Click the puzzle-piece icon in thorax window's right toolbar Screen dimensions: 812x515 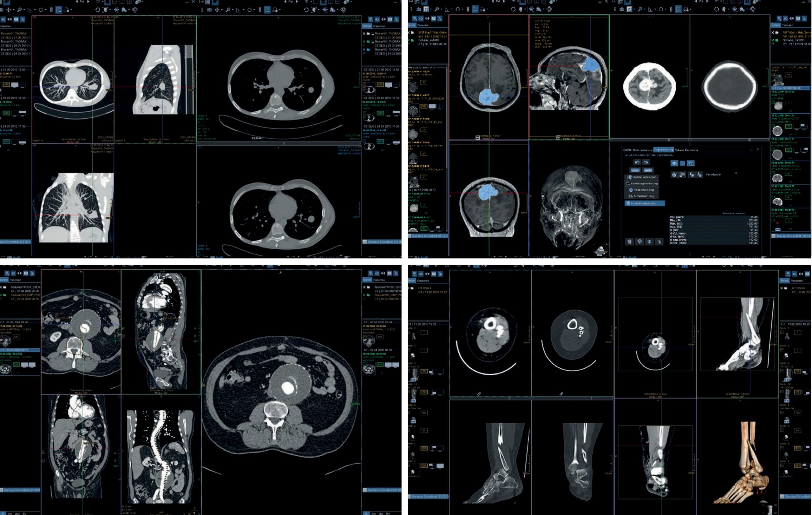332,10
